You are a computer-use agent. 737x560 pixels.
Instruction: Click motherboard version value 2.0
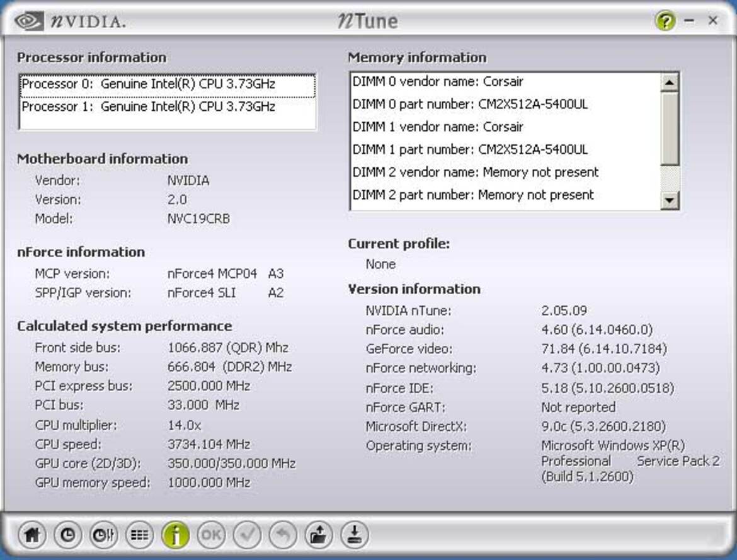[177, 200]
